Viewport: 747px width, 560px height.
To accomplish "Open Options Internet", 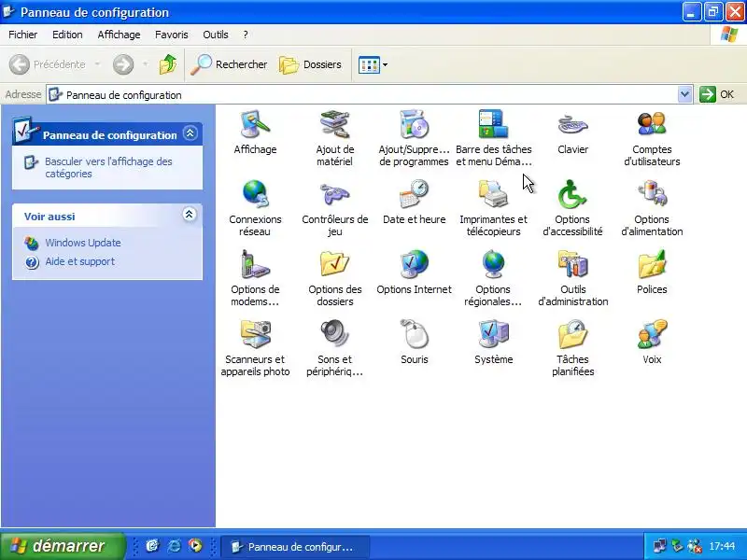I will click(414, 273).
